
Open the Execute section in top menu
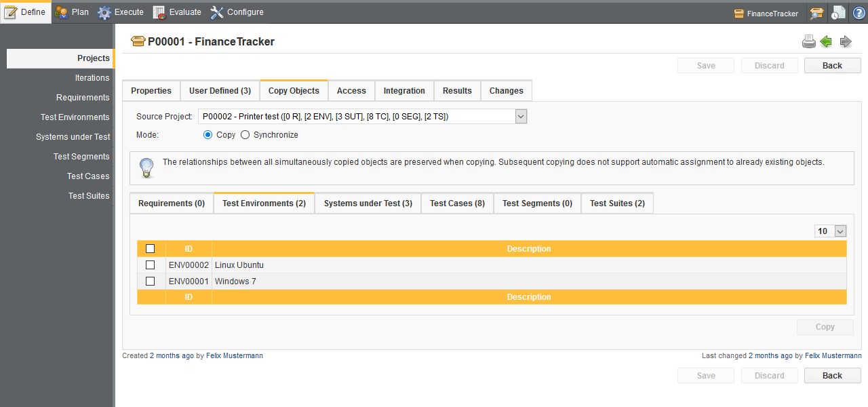coord(121,12)
